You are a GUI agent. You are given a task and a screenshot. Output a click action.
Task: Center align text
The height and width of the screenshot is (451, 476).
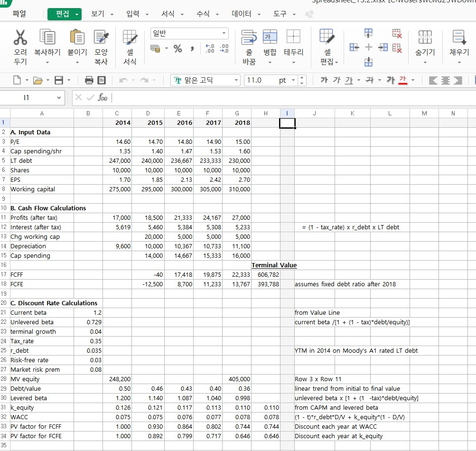click(x=446, y=81)
